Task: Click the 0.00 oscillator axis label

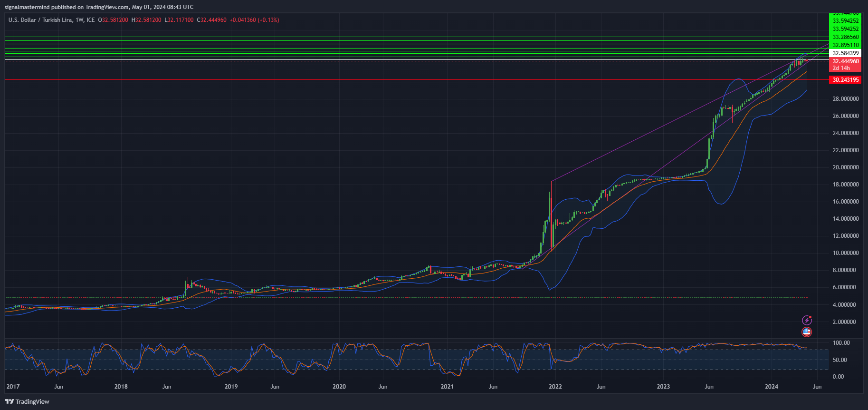Action: (839, 377)
